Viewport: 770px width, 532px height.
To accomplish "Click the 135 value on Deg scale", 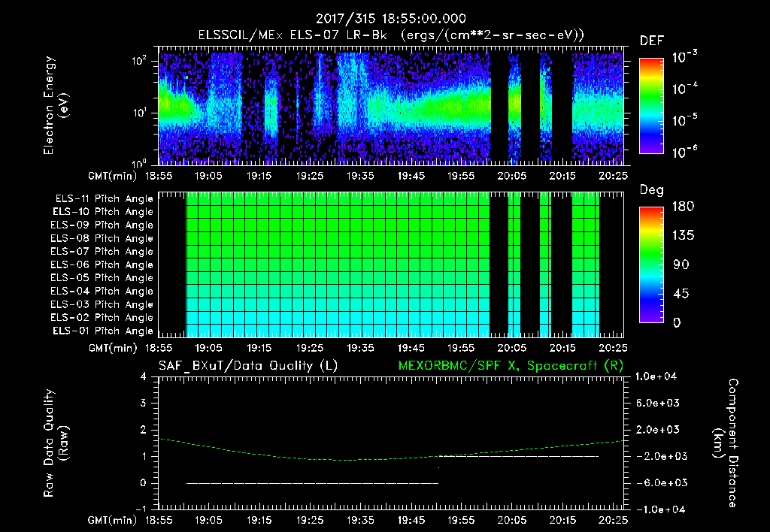I will click(684, 235).
